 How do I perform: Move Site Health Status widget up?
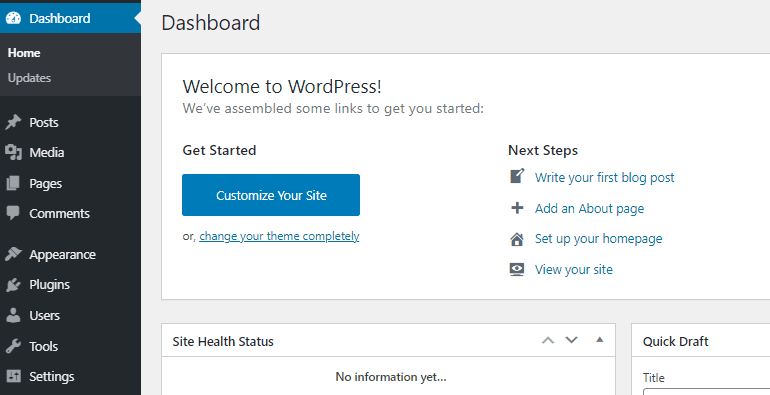tap(548, 340)
